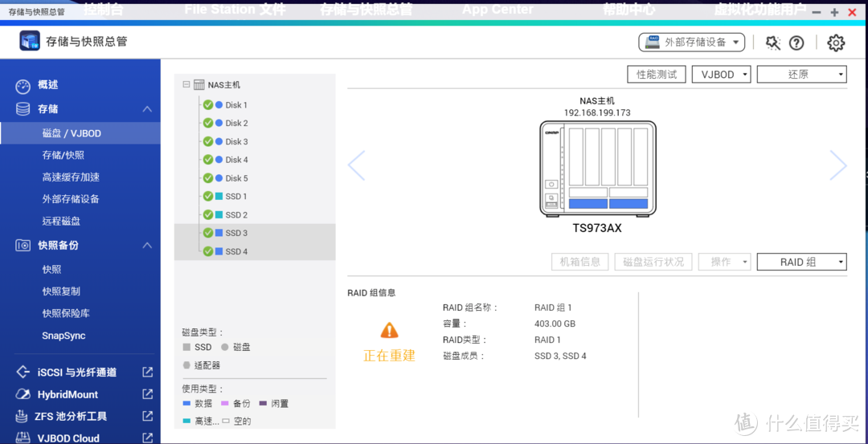Open external link icon beside iSCSI 与光纤通道
868x444 pixels.
(147, 372)
